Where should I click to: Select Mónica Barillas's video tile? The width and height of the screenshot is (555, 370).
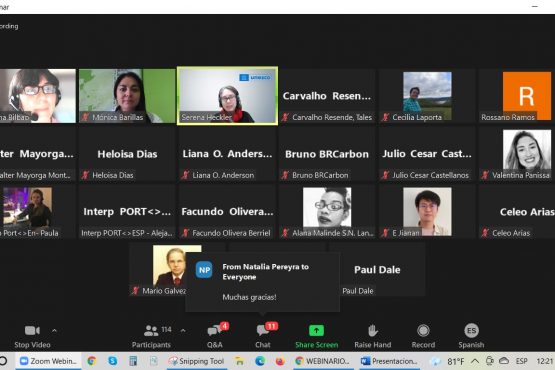click(x=127, y=96)
